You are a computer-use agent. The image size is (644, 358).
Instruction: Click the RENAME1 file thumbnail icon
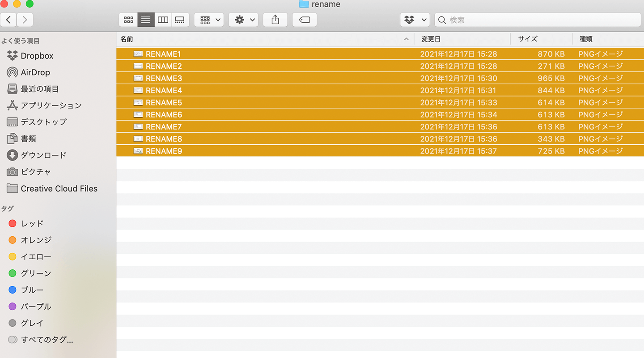pyautogui.click(x=138, y=54)
